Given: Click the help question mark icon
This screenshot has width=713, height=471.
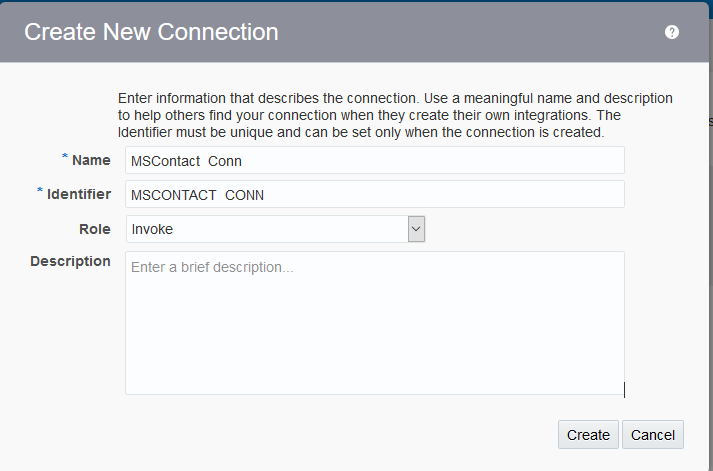Looking at the screenshot, I should pos(672,32).
